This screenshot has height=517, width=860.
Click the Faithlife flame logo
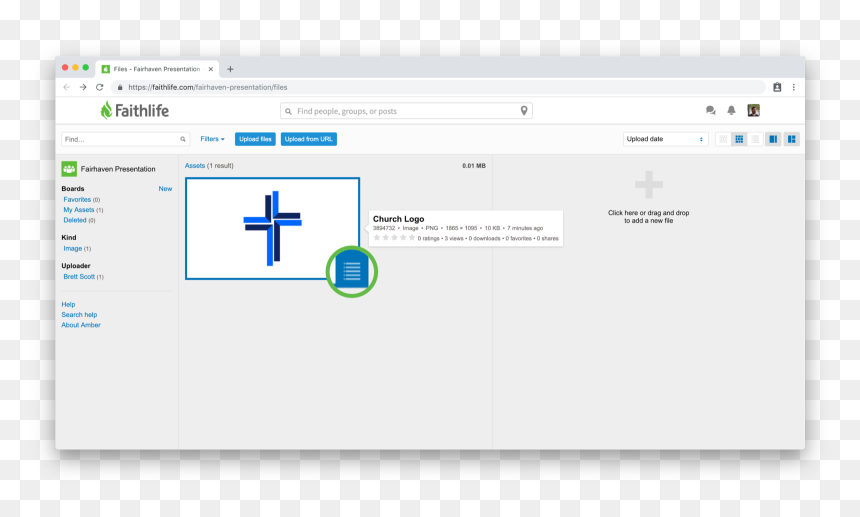point(106,110)
